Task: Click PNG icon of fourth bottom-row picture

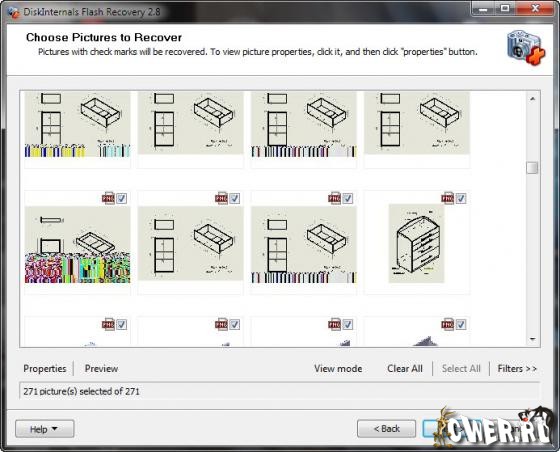Action: click(448, 324)
